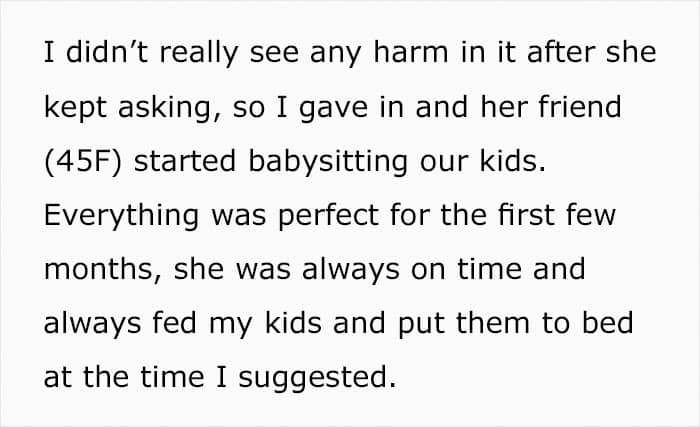Click the word "months,"
Screen dimensions: 700x427
tap(103, 269)
